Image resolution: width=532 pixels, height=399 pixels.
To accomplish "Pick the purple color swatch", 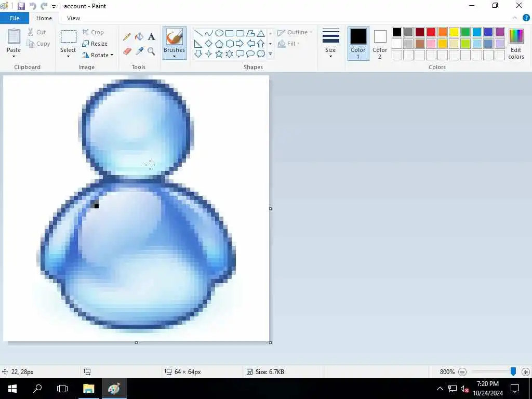I will [500, 32].
